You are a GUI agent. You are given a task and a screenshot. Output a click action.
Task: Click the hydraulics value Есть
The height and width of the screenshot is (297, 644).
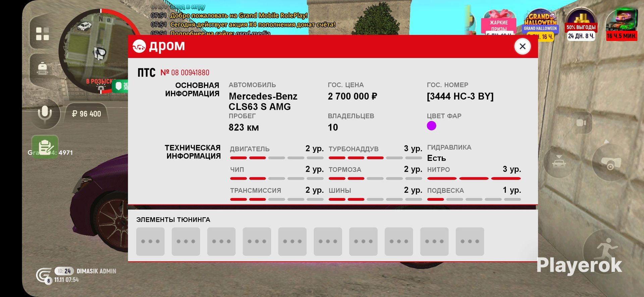tap(436, 158)
